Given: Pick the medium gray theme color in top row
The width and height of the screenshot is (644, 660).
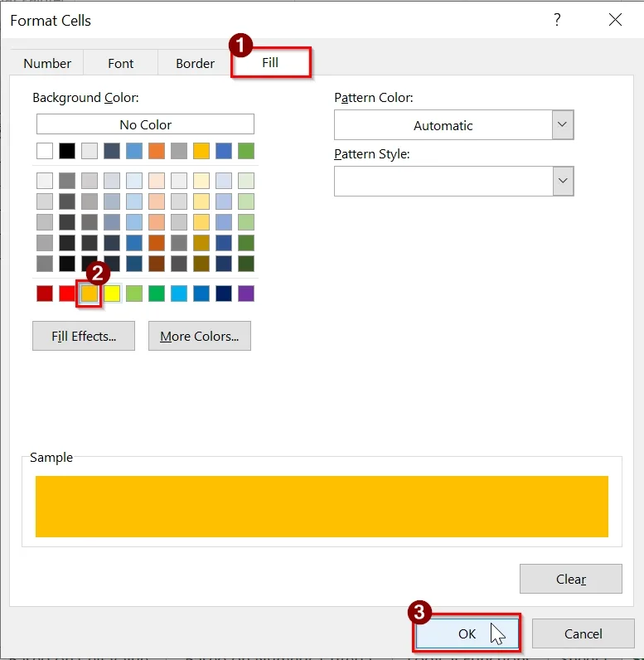Looking at the screenshot, I should click(x=179, y=151).
